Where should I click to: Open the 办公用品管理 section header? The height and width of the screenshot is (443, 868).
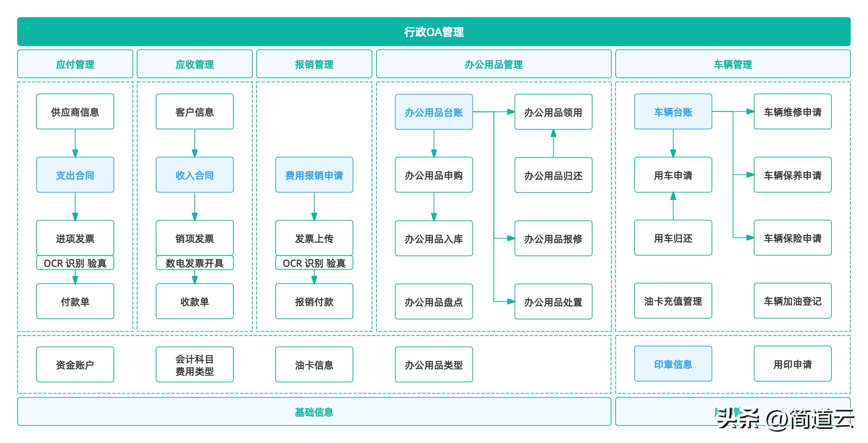[493, 64]
